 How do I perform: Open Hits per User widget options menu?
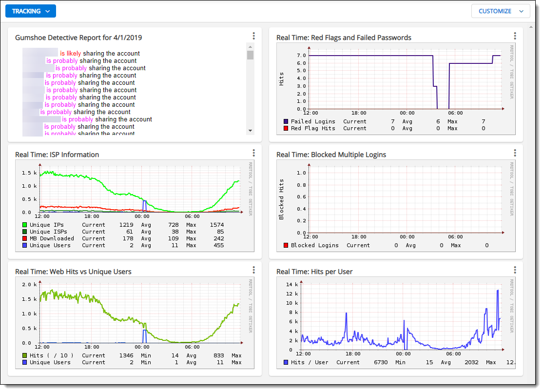515,270
